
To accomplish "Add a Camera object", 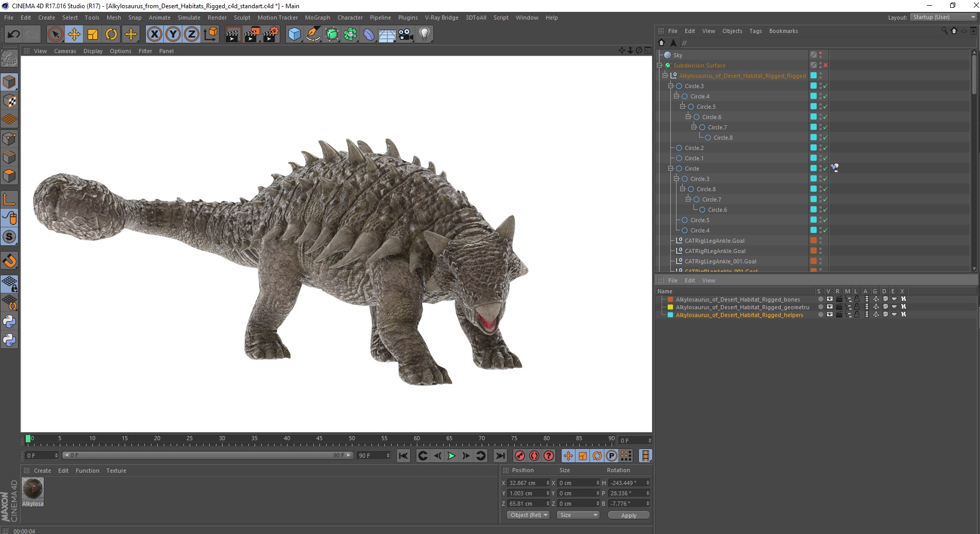I will tap(406, 35).
